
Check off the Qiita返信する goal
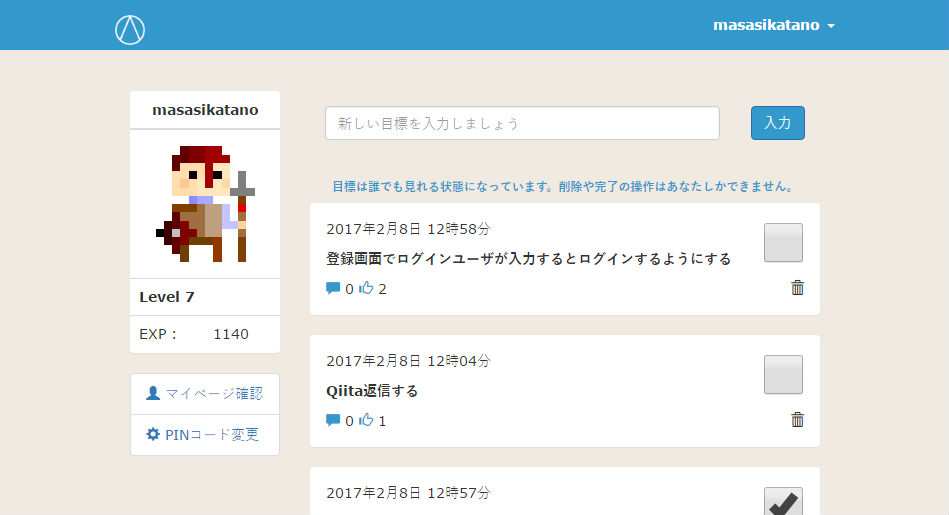point(783,375)
